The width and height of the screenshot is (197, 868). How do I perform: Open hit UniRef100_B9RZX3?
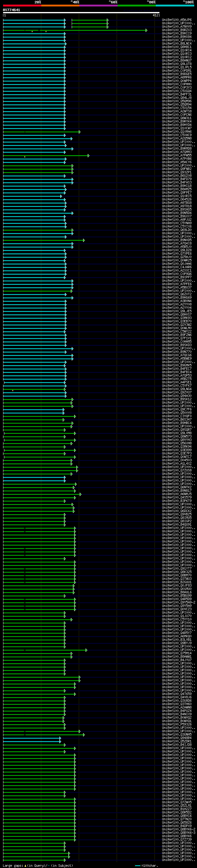[177, 30]
